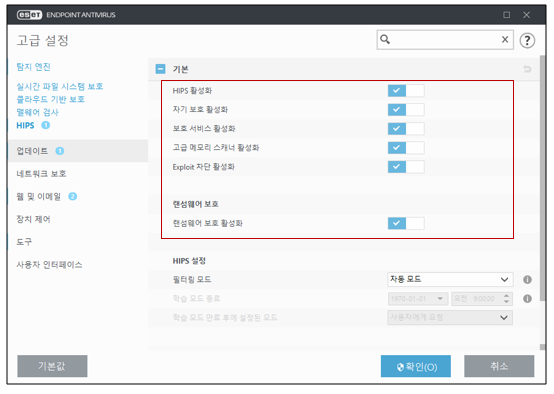The width and height of the screenshot is (554, 394).
Task: Toggle 보호 서비스 활성화 switch
Action: tap(406, 129)
